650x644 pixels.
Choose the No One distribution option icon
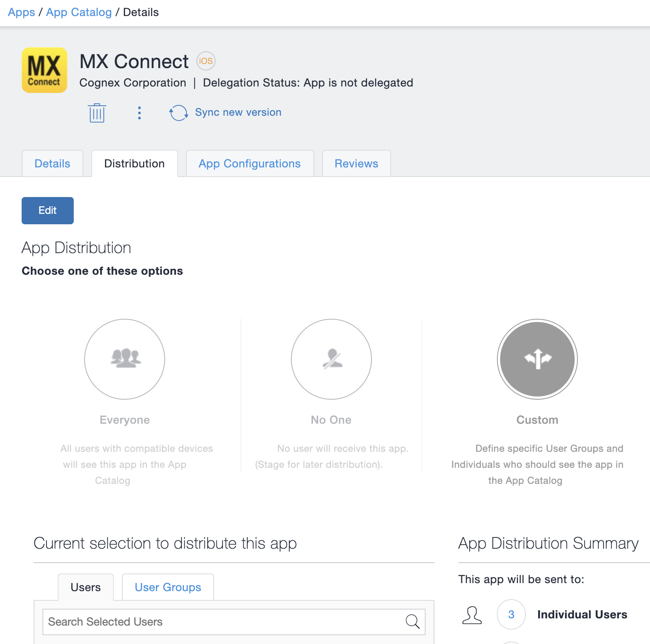[331, 359]
